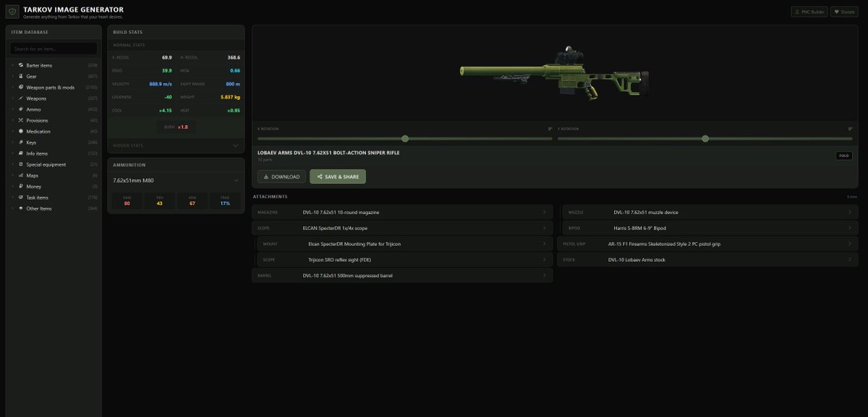
Task: Click the 17% frag chance value
Action: point(225,203)
